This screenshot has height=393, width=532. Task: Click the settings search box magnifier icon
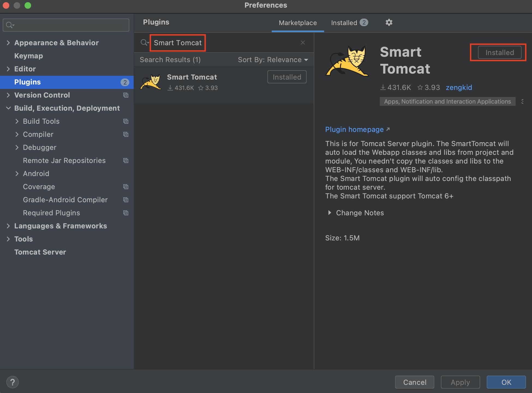[x=10, y=25]
